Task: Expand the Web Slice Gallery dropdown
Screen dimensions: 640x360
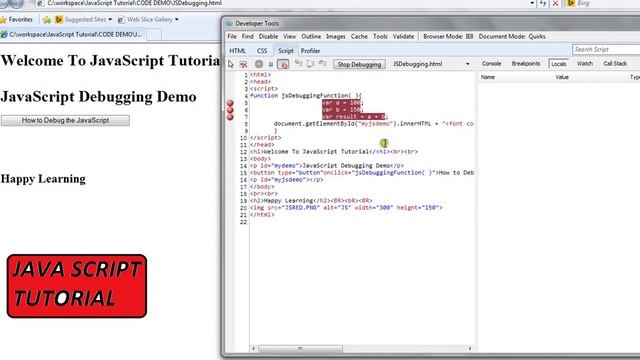Action: (177, 20)
